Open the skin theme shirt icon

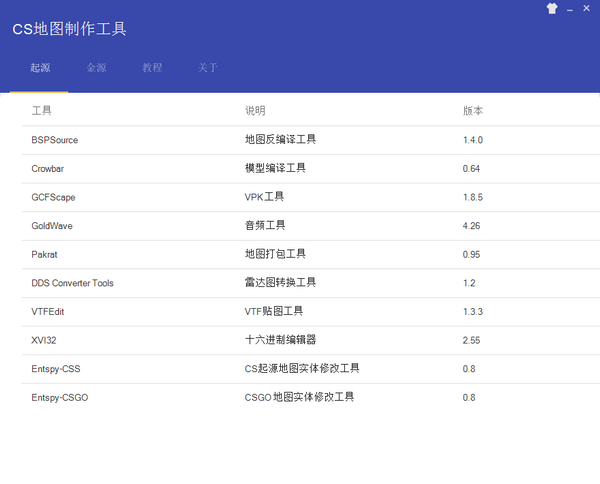pos(552,8)
